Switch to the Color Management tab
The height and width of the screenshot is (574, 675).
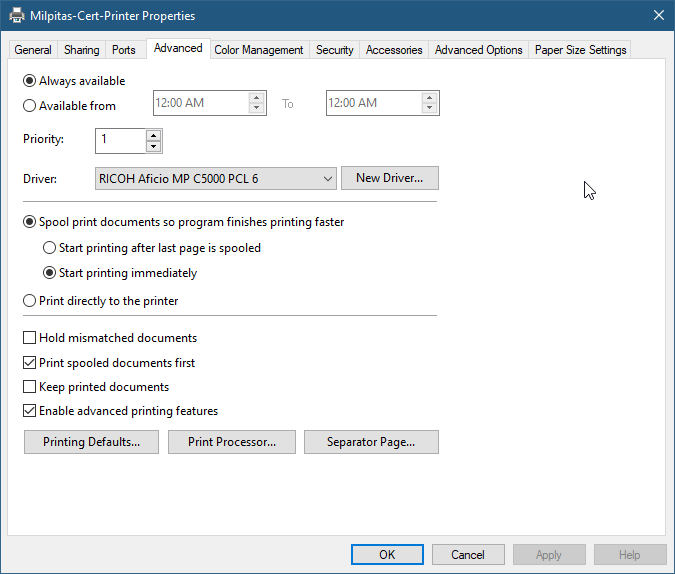pyautogui.click(x=258, y=50)
